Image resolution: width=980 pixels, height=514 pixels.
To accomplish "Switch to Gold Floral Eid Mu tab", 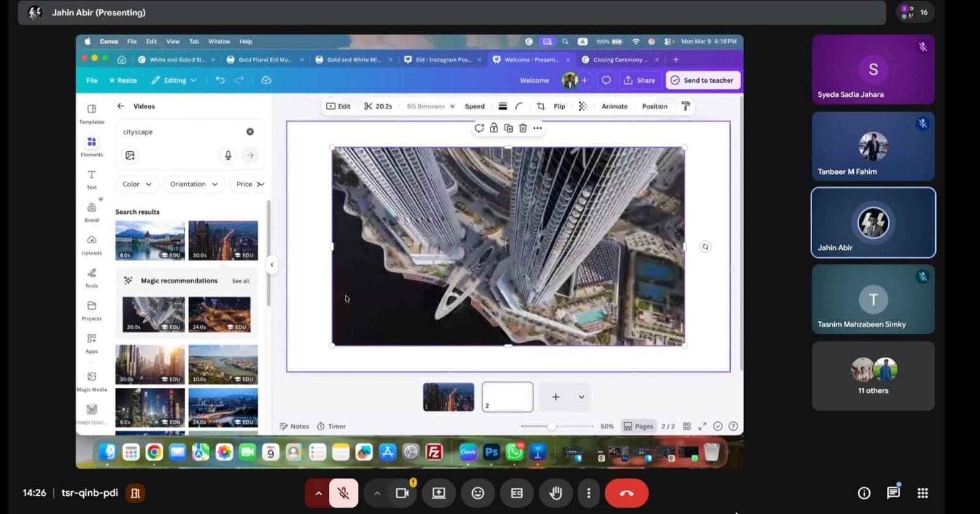I will coord(265,59).
